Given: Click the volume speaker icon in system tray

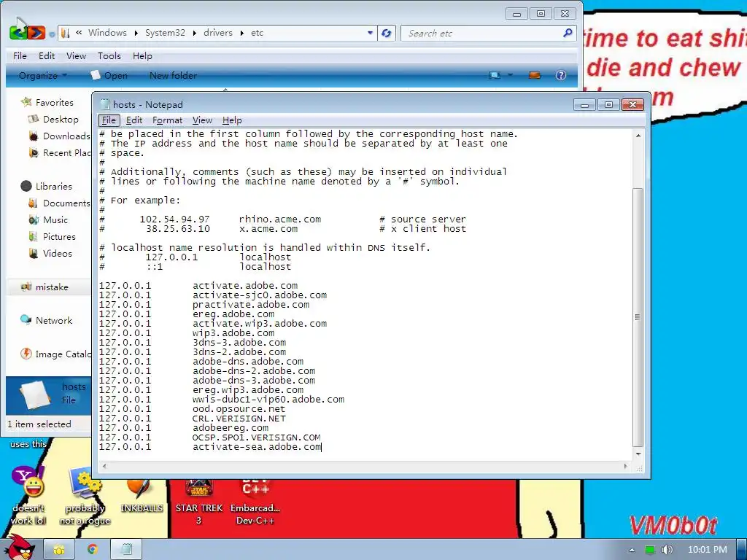Looking at the screenshot, I should coord(667,550).
